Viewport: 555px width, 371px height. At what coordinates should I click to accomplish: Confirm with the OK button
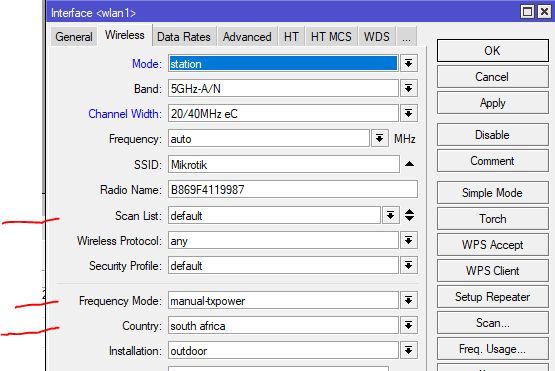coord(493,51)
